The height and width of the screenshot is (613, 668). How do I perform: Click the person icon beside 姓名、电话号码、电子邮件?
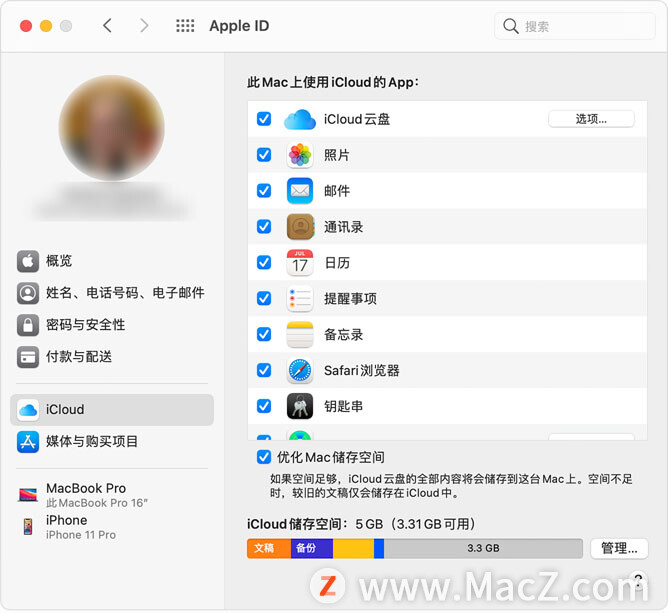click(28, 293)
